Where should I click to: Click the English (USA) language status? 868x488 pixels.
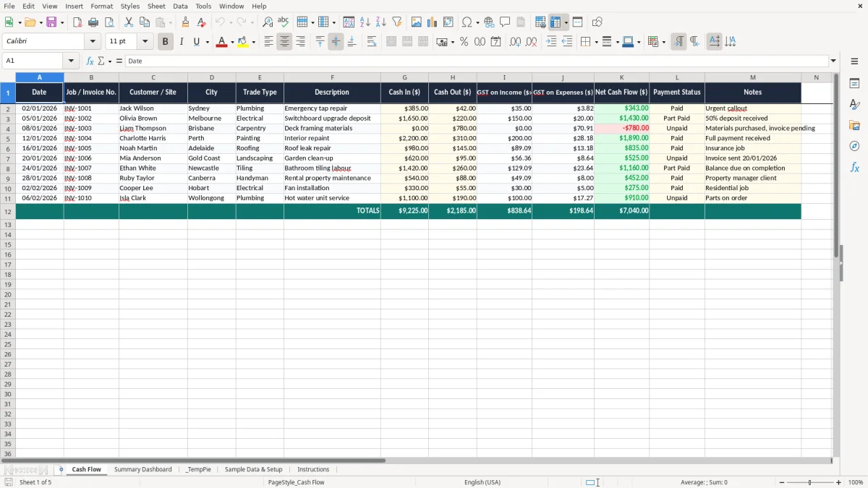click(482, 482)
